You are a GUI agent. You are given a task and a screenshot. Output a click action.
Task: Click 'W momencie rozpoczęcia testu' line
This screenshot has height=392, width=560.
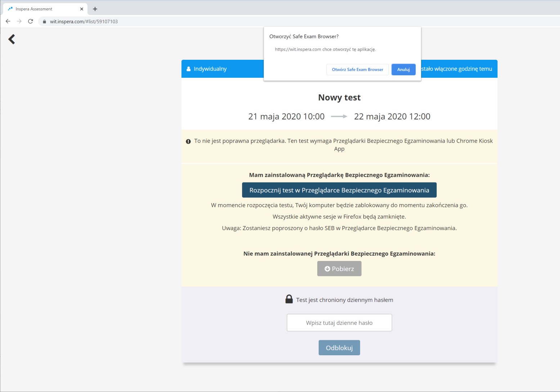click(339, 205)
